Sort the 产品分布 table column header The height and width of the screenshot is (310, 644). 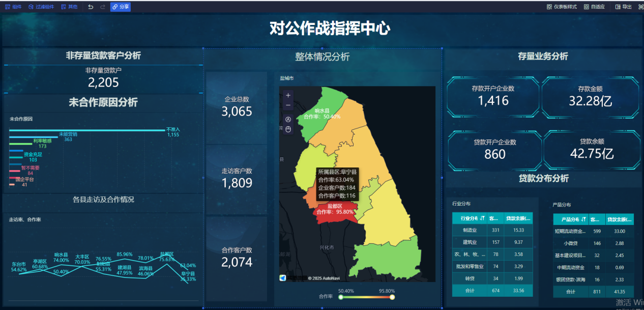[570, 219]
